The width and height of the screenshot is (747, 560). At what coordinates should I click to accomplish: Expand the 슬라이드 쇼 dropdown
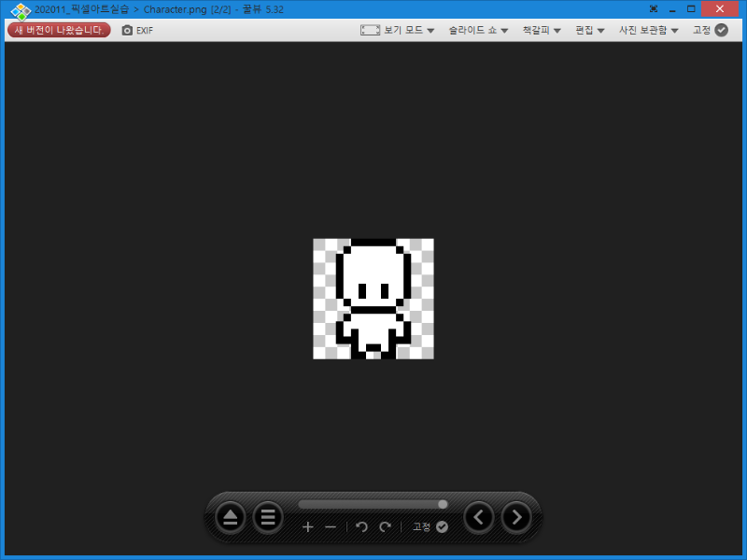478,30
